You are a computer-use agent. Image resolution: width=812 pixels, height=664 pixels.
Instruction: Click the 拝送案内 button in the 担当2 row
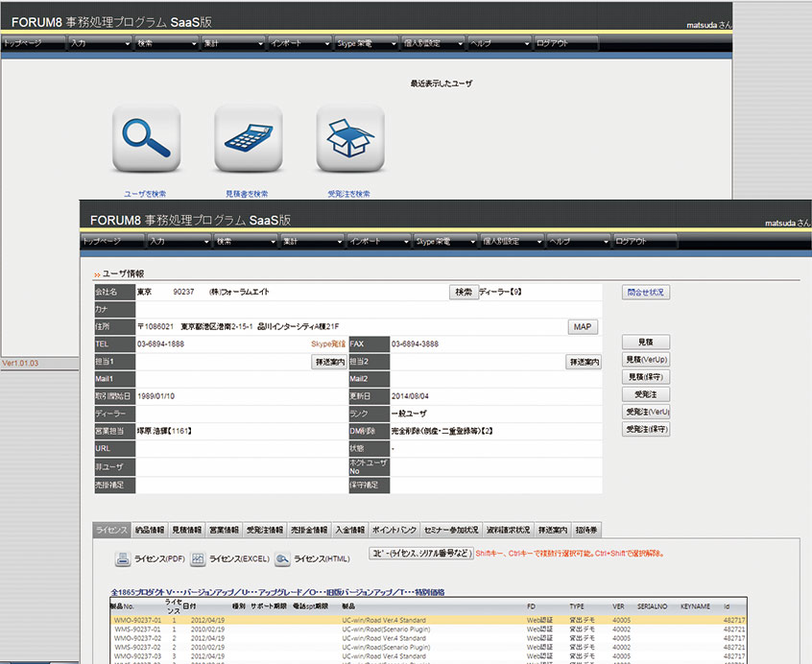pos(584,362)
